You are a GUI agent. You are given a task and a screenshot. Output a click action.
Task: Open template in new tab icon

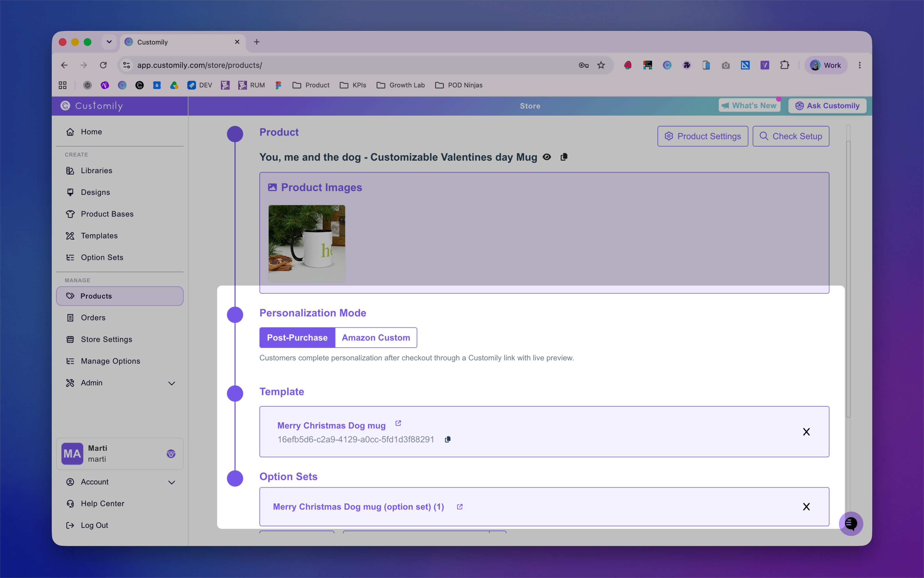[x=398, y=423]
